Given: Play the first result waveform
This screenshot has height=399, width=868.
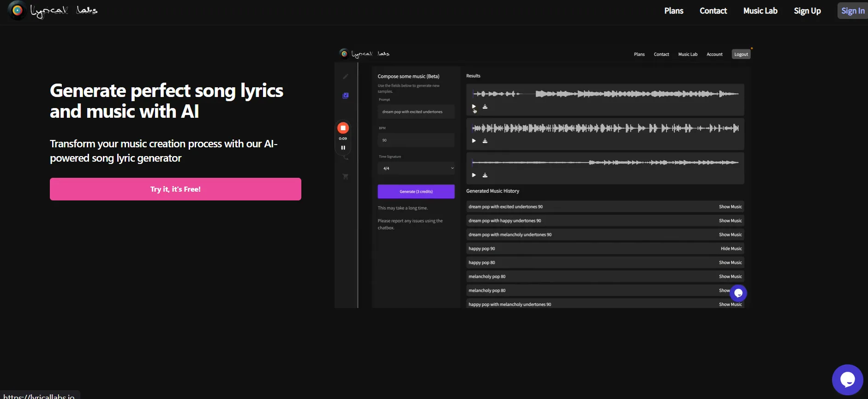Looking at the screenshot, I should (x=473, y=107).
